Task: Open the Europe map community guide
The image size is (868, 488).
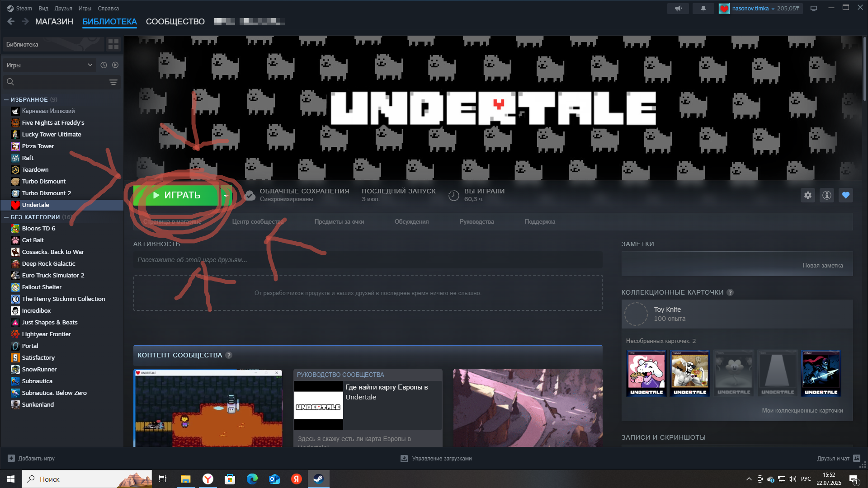Action: coord(368,408)
